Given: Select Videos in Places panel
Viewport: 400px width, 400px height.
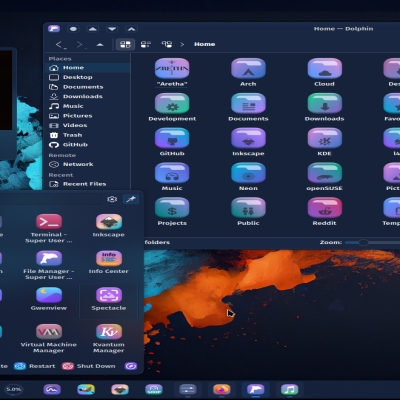Looking at the screenshot, I should pyautogui.click(x=88, y=126).
